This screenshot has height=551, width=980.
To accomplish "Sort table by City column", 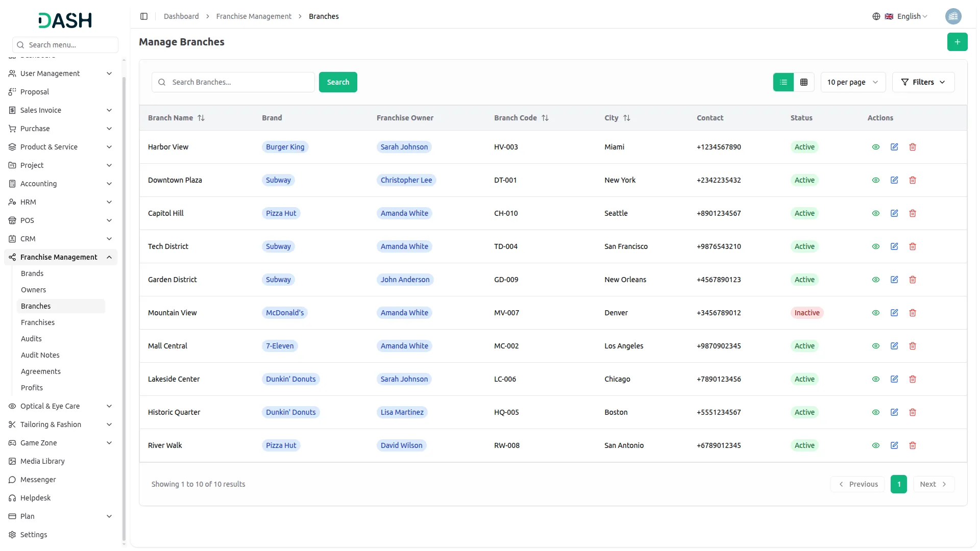I will [x=617, y=118].
